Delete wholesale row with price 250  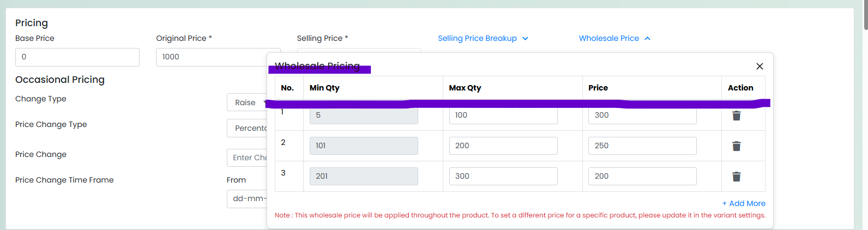click(x=736, y=146)
